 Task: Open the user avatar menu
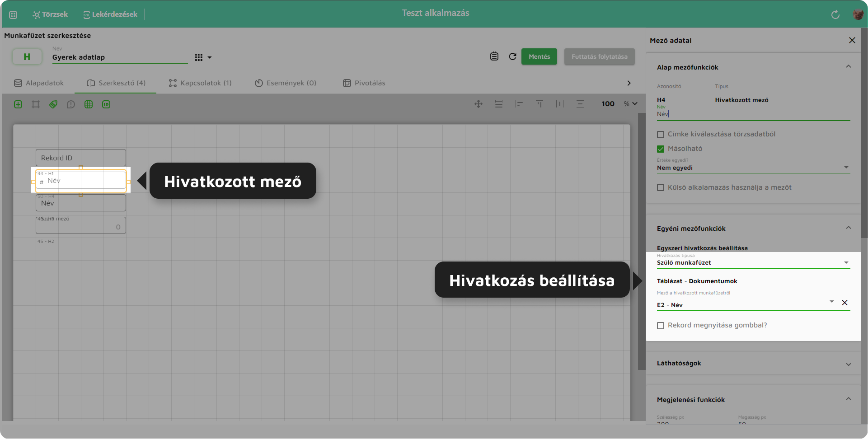(x=858, y=14)
